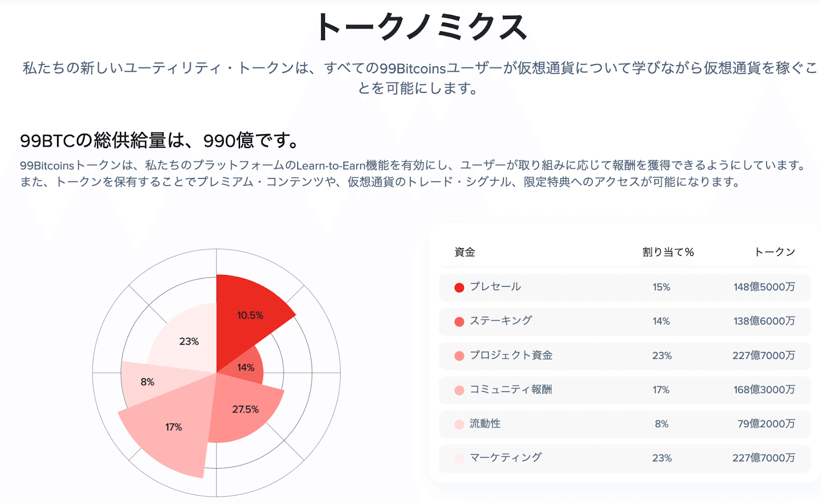
Task: Click the 79億2000万 value in the 流動性 row
Action: pyautogui.click(x=766, y=424)
